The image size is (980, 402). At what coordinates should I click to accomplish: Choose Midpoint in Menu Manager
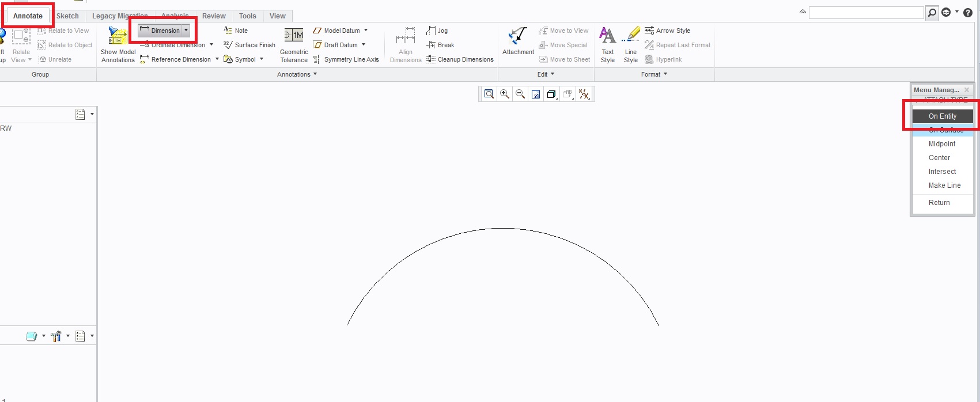click(941, 144)
